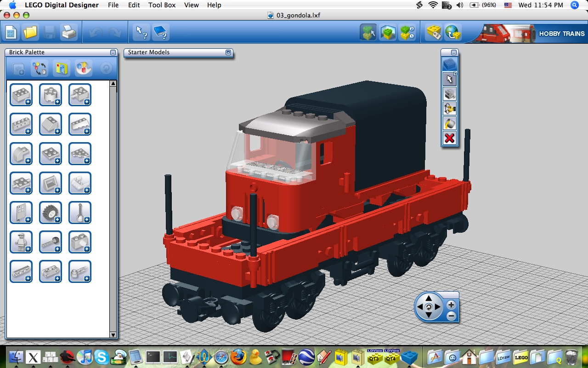Open the brick with light element category

click(80, 242)
